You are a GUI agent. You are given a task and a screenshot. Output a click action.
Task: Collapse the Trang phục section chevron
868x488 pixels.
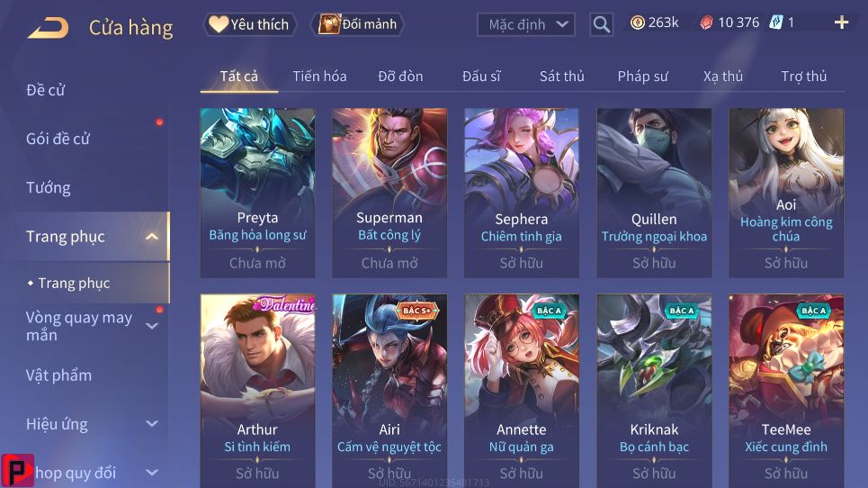(152, 237)
